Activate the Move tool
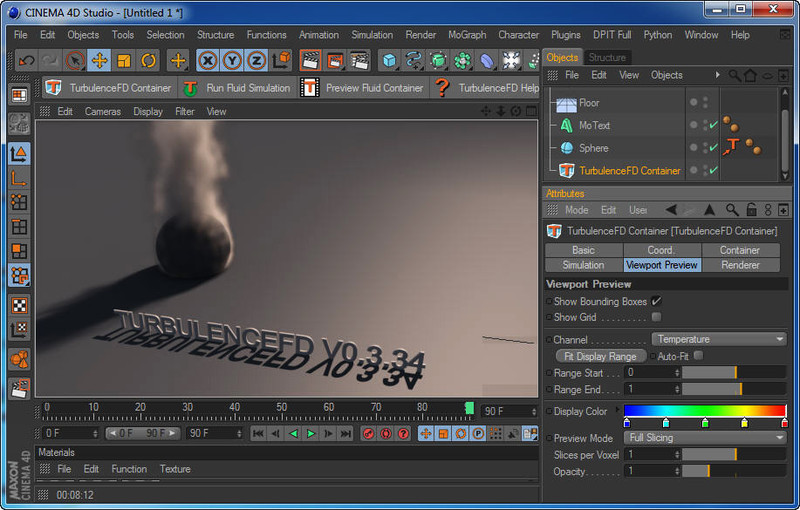 [99, 61]
